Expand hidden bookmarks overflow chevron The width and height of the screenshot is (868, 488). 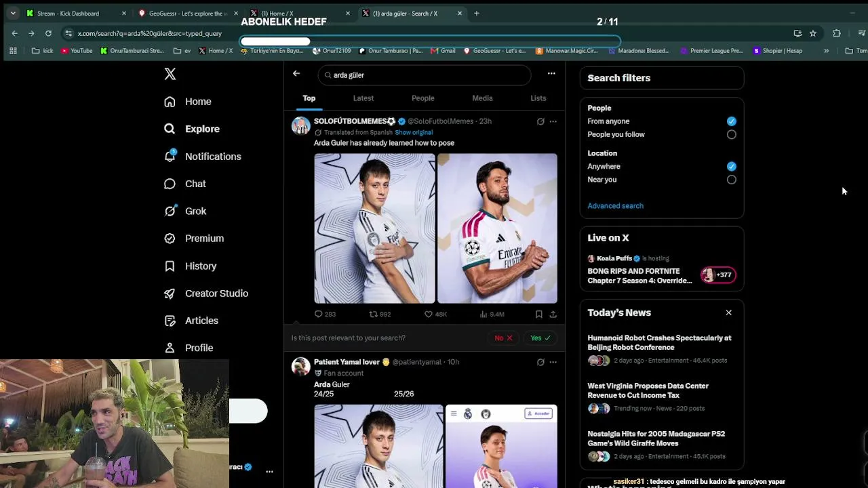826,51
